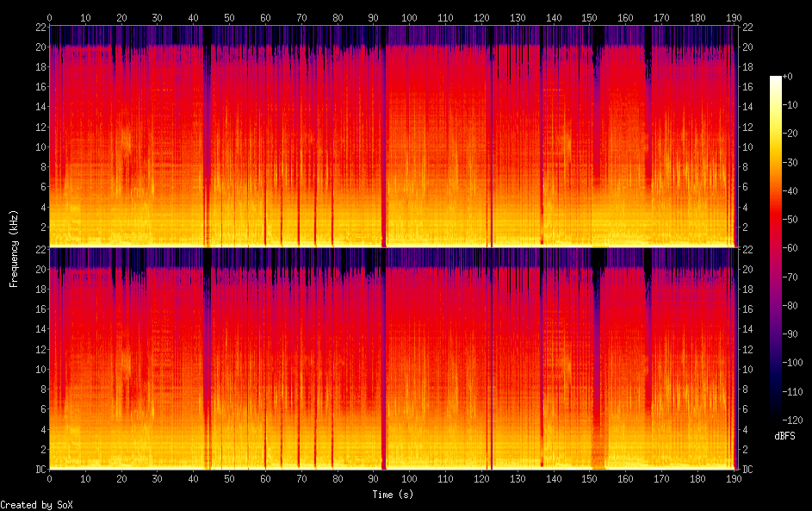Click the "Created by SoX" text
Image resolution: width=812 pixels, height=511 pixels.
[36, 505]
